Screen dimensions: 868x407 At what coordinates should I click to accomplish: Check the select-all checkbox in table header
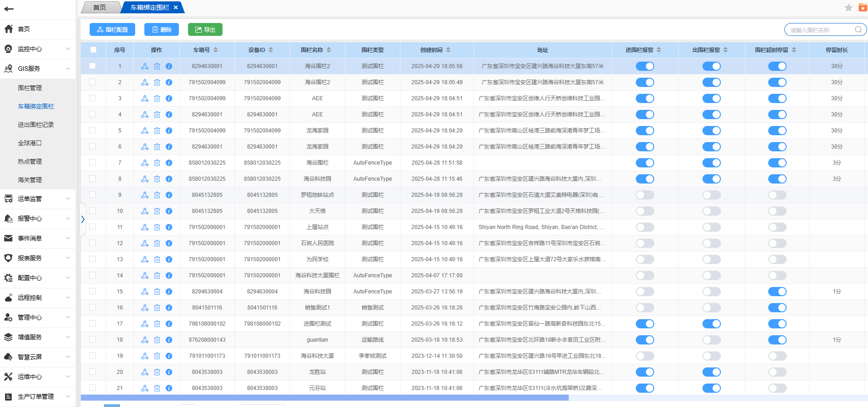[x=93, y=50]
